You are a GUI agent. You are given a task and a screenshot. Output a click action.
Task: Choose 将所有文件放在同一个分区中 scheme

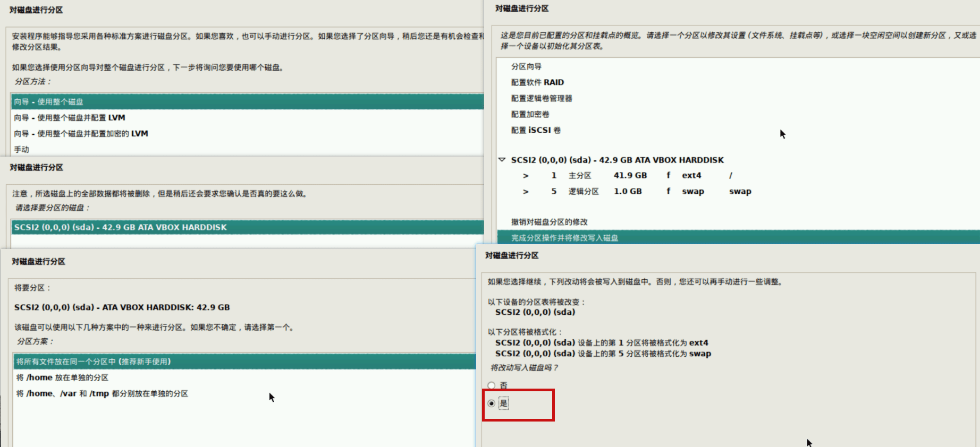[x=94, y=362]
